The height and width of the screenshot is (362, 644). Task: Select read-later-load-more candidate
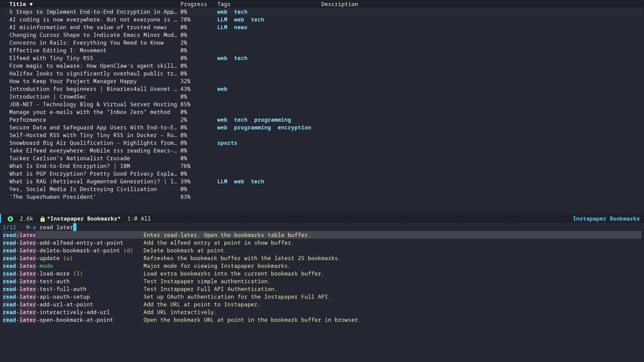(43, 274)
